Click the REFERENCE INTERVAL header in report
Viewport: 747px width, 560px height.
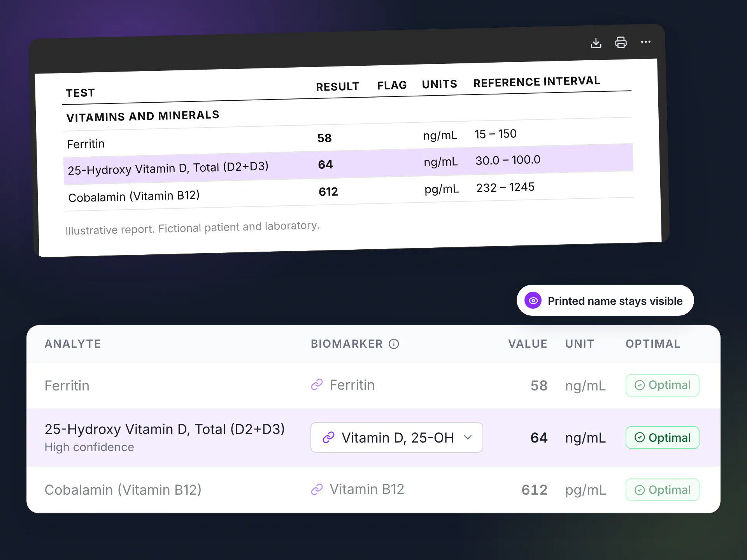[x=537, y=82]
